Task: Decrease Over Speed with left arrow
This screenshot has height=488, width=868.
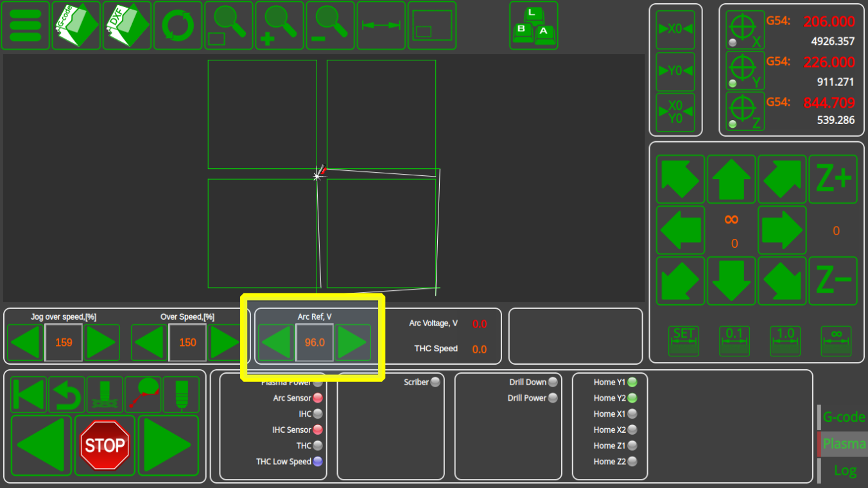Action: (x=149, y=343)
